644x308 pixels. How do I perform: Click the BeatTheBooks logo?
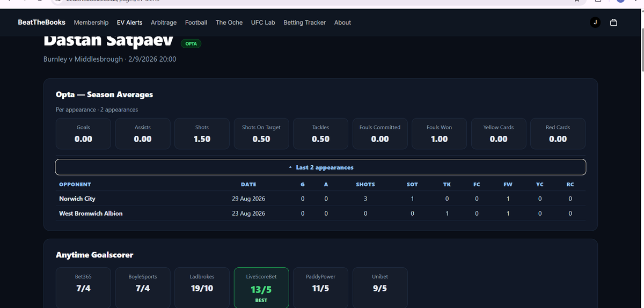[42, 23]
